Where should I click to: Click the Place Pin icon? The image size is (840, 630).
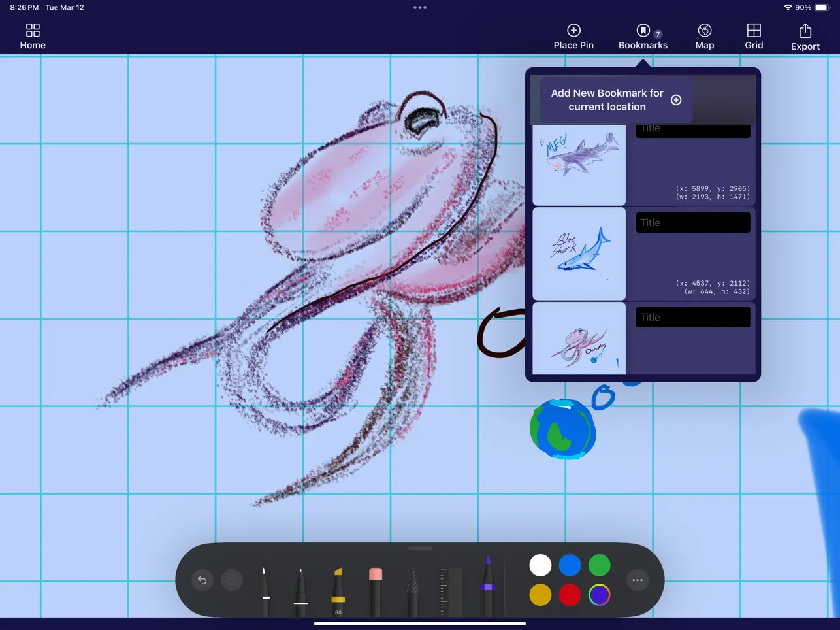pyautogui.click(x=573, y=35)
